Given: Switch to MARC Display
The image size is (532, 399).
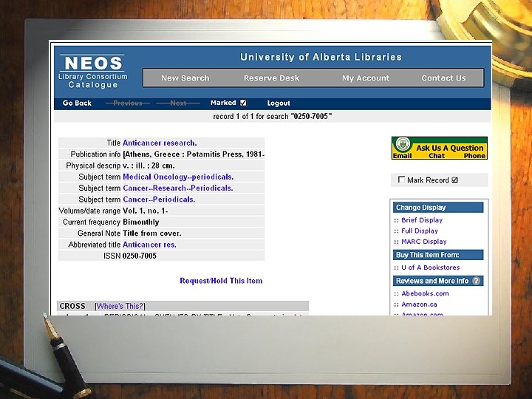Looking at the screenshot, I should 424,242.
